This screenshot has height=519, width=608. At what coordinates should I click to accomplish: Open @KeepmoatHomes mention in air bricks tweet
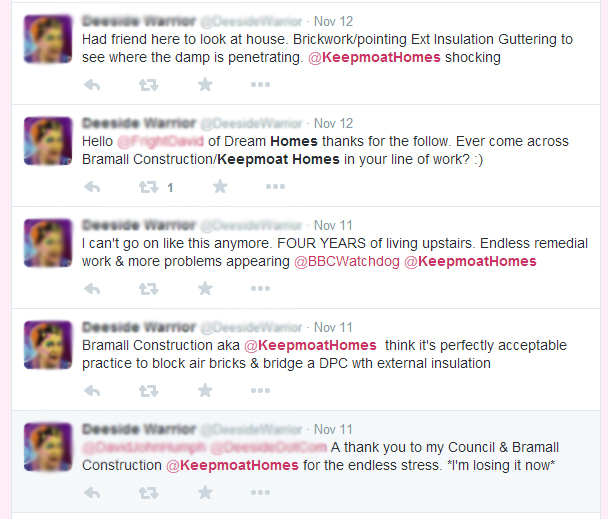point(310,345)
